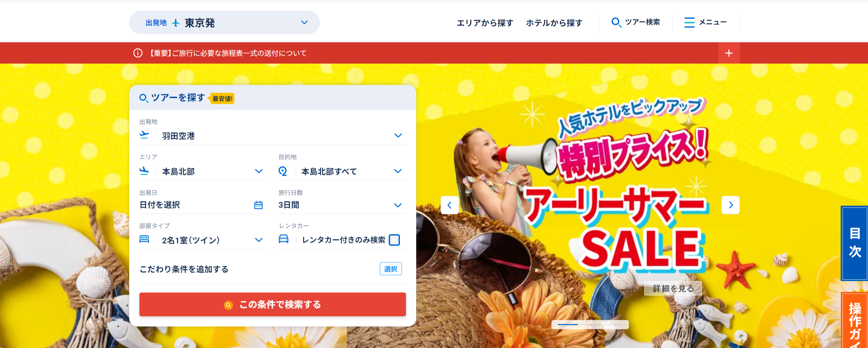
Task: Click the car icon in レンタカー row
Action: (x=284, y=239)
